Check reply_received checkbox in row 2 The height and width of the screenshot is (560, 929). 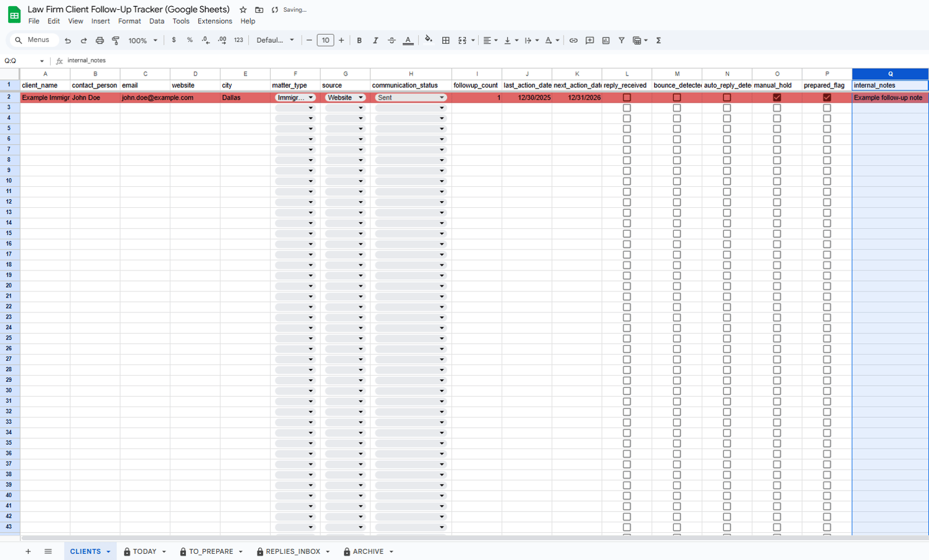tap(627, 98)
